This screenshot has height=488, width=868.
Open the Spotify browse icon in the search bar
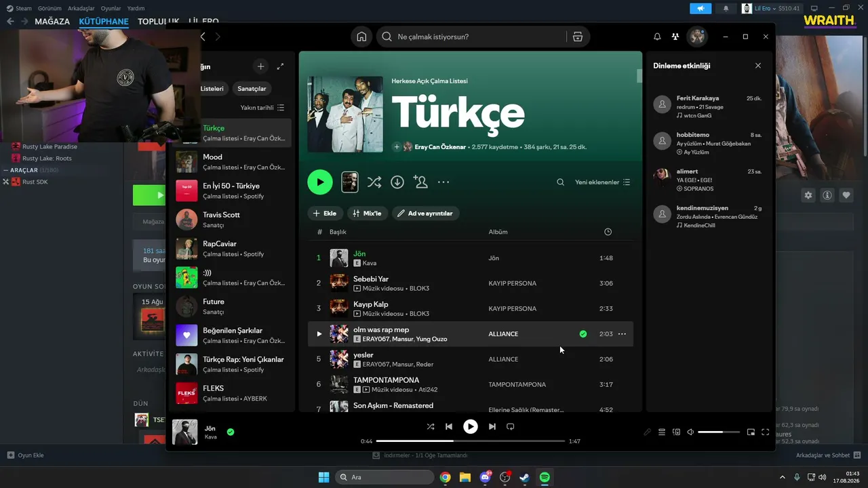tap(577, 37)
